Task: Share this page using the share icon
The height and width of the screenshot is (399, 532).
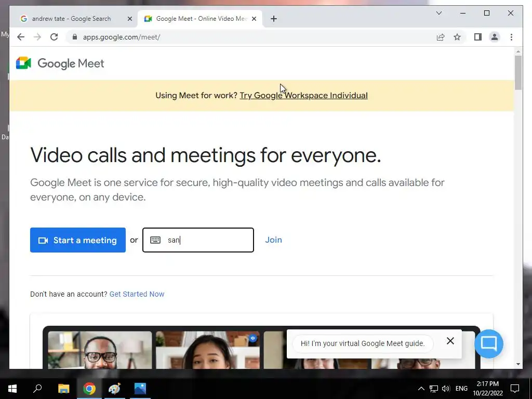Action: 441,37
